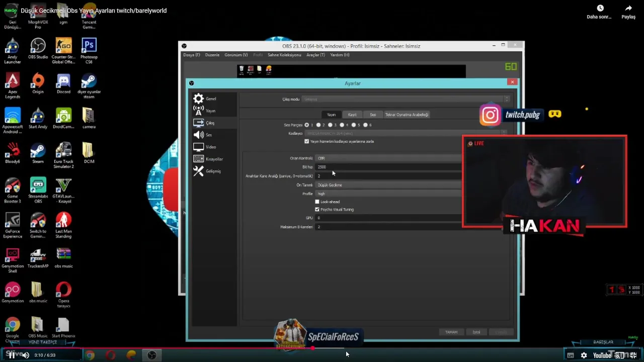Open the Kısayollar keyboard section
This screenshot has width=644, height=362.
pyautogui.click(x=213, y=159)
